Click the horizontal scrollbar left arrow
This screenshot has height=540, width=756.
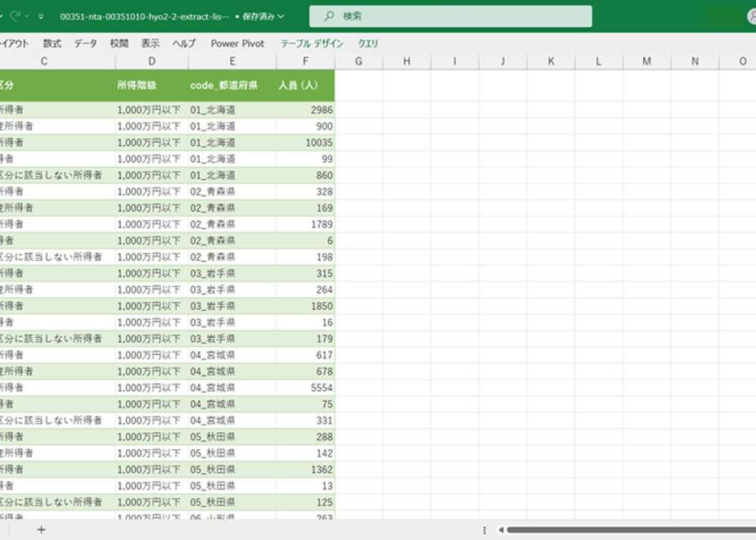[501, 530]
